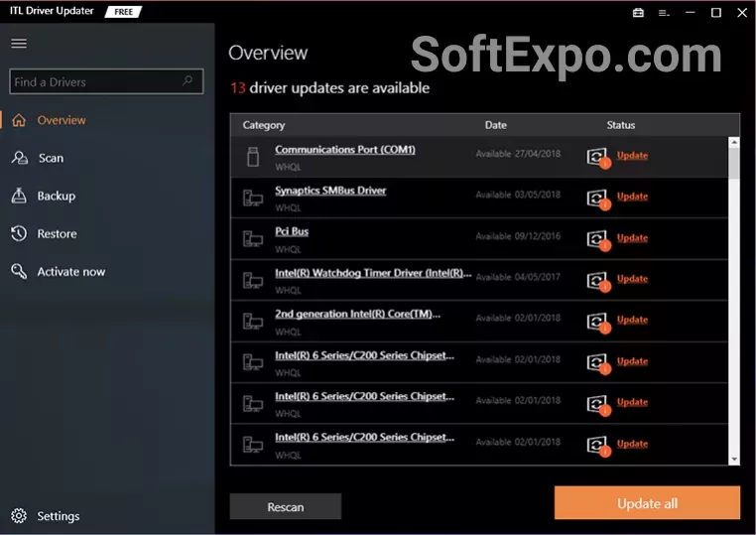Click update icon for Synaptics SMBus Driver
Viewport: 756px width, 535px height.
point(596,198)
